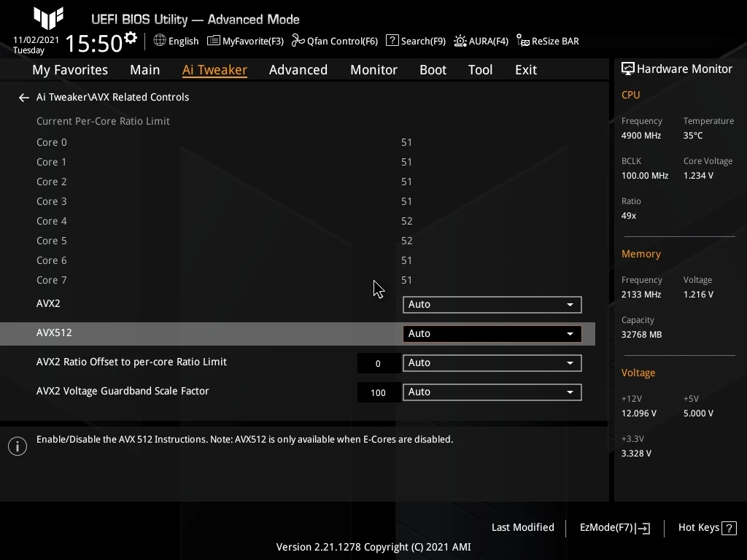Image resolution: width=747 pixels, height=560 pixels.
Task: Click Last Modified button
Action: coord(522,528)
